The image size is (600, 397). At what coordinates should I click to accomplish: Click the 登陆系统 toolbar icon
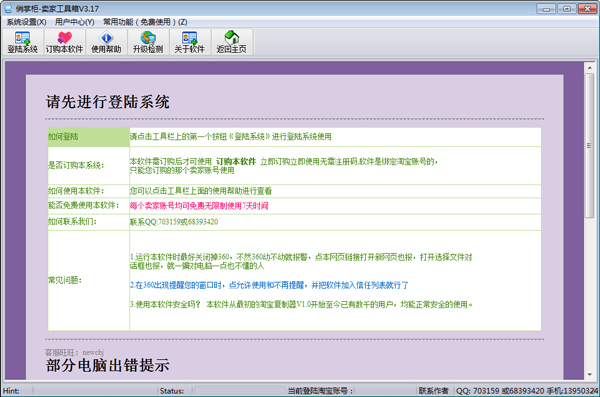[22, 42]
